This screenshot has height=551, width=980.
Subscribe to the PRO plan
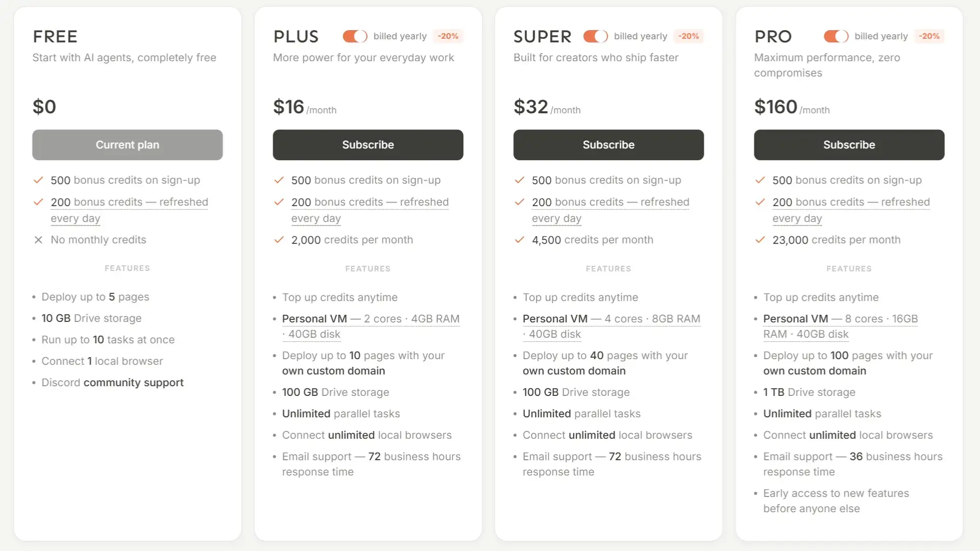[849, 145]
